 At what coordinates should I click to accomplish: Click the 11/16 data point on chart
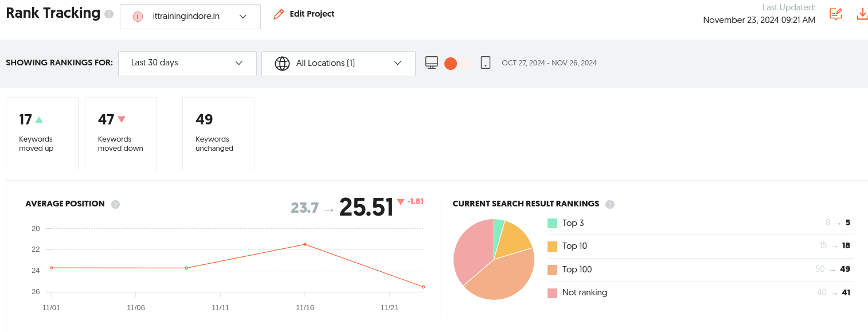tap(304, 244)
